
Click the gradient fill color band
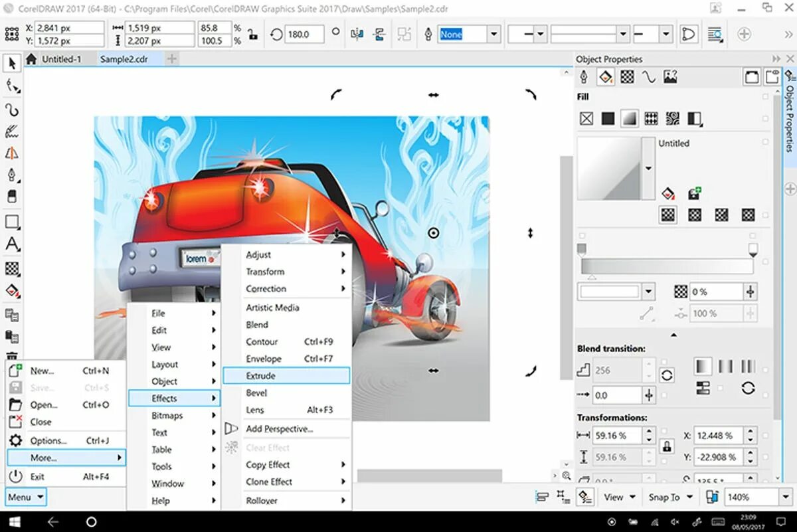(x=667, y=266)
